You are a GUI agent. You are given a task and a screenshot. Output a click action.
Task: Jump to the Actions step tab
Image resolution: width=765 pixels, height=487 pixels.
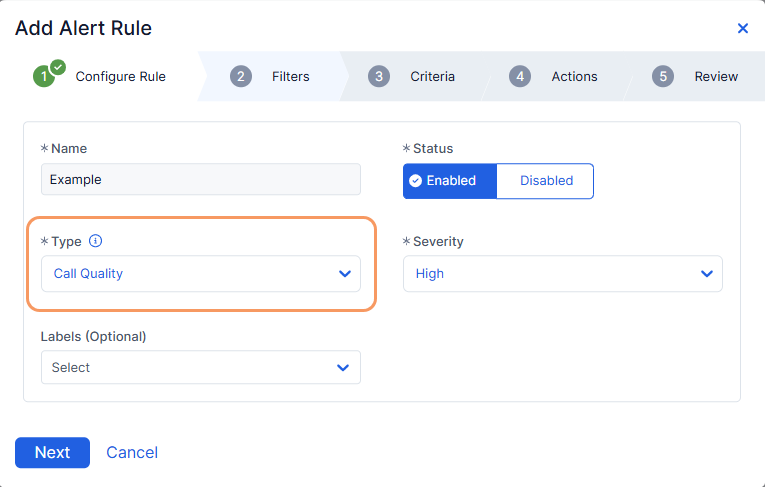pos(574,76)
